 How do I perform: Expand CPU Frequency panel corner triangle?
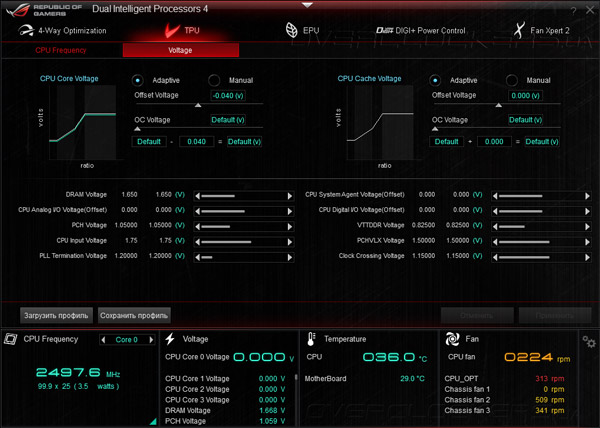tap(153, 421)
